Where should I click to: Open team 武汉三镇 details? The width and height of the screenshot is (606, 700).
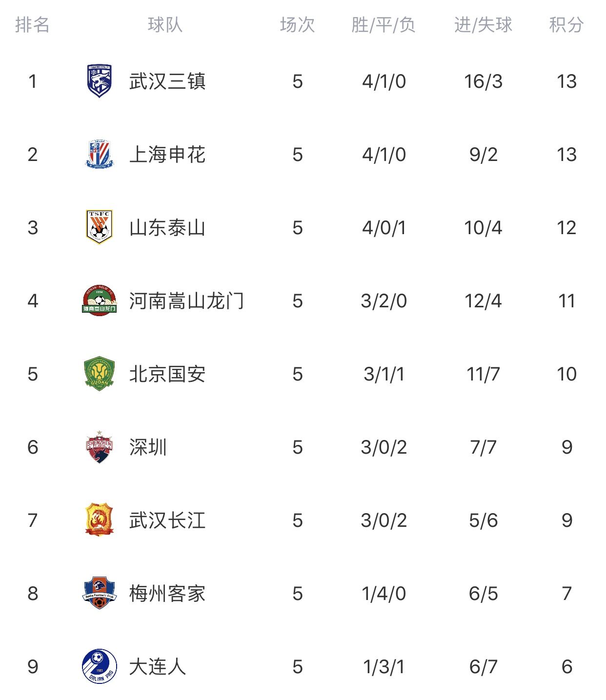tap(167, 81)
